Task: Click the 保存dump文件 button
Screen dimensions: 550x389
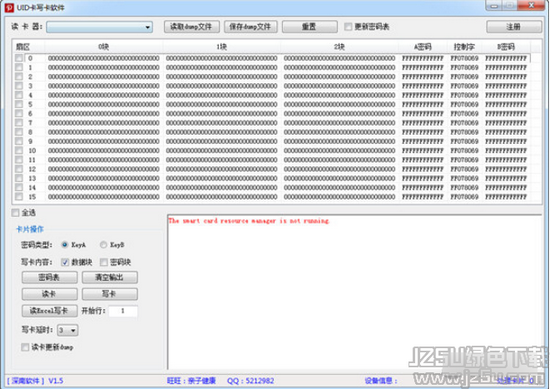Action: tap(250, 27)
